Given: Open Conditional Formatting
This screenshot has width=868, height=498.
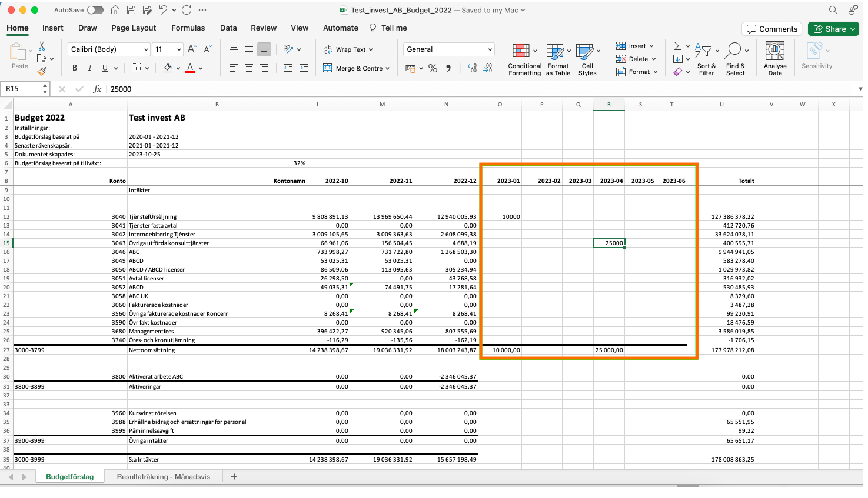Looking at the screenshot, I should point(524,59).
